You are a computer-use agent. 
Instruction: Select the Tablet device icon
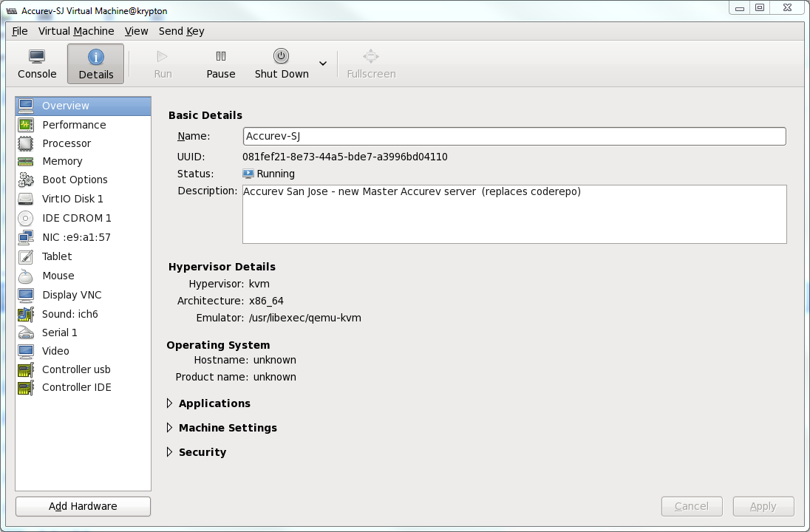26,256
